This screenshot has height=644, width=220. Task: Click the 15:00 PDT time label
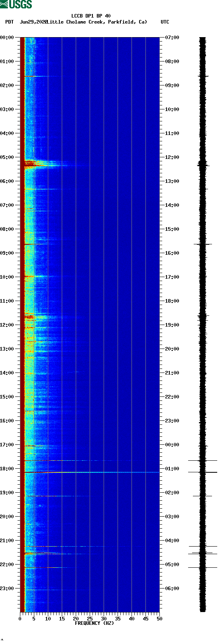(x=7, y=397)
